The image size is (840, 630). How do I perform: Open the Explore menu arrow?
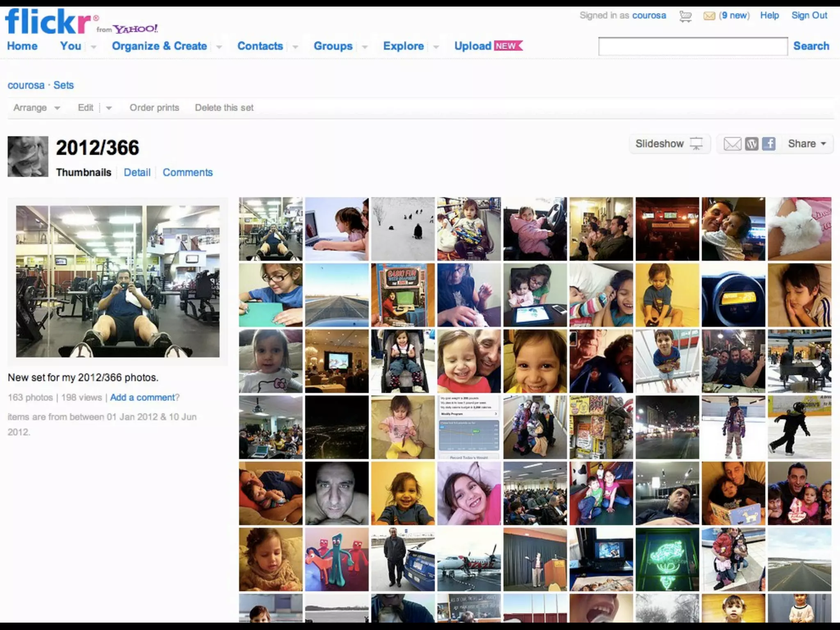436,47
